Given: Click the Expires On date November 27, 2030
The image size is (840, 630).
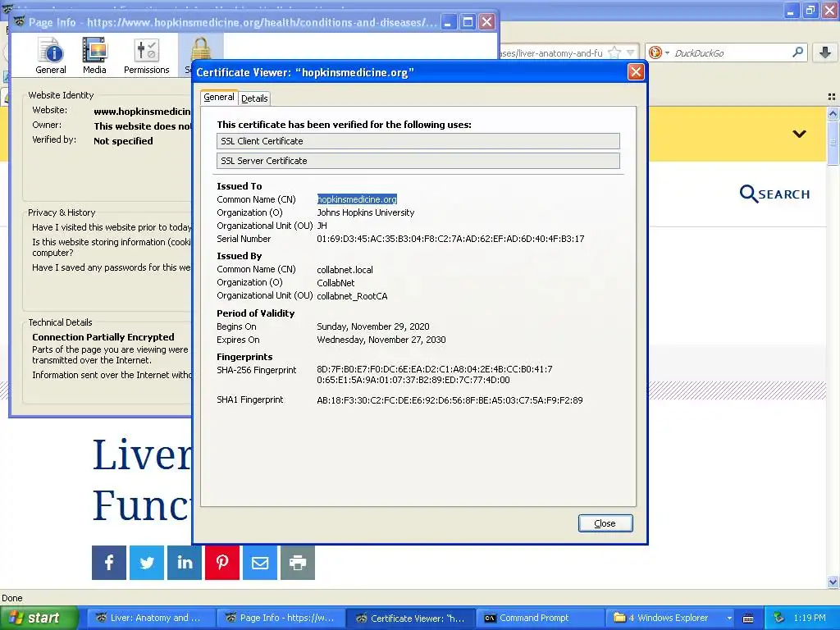Looking at the screenshot, I should coord(381,340).
